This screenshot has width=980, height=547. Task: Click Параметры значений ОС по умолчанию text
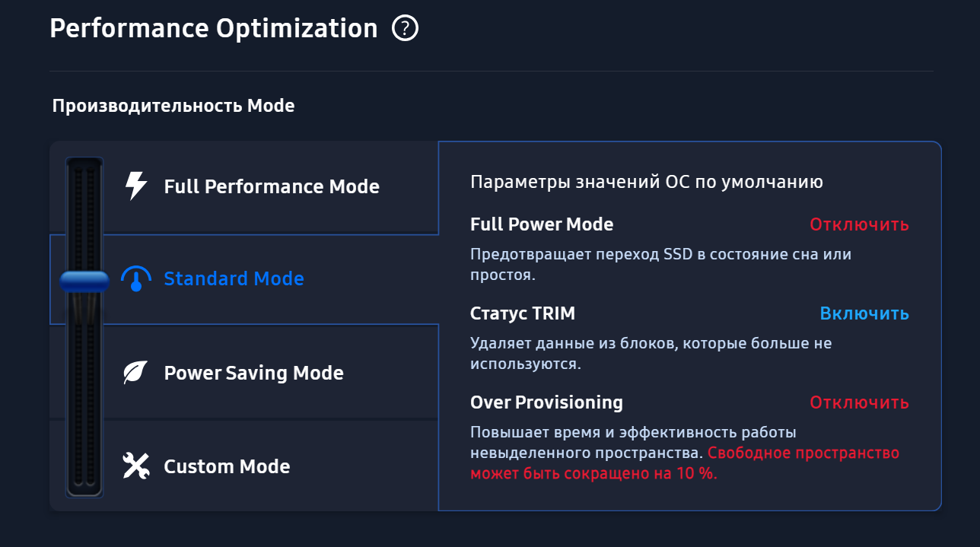[647, 182]
